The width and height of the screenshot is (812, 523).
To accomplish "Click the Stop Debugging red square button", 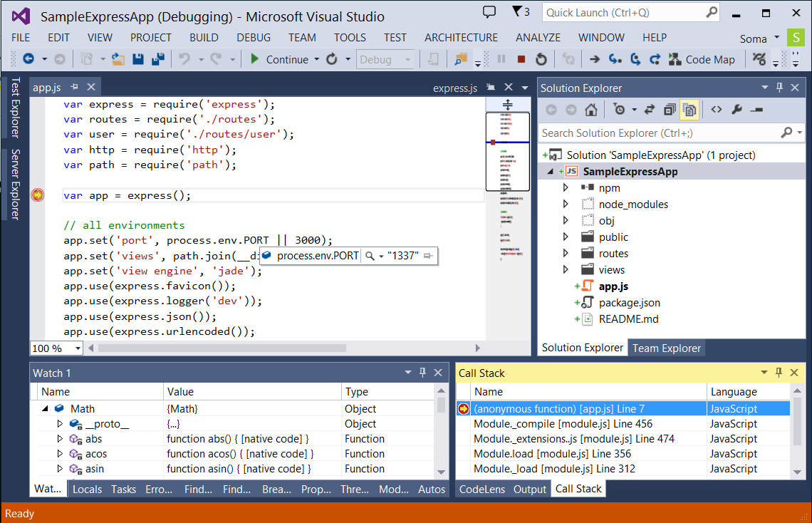I will pos(521,60).
